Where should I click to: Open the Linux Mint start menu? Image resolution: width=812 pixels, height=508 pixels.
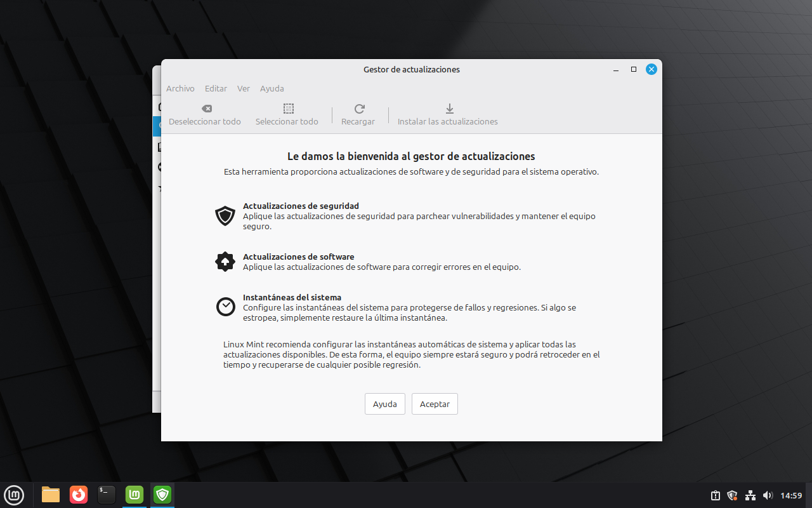14,494
